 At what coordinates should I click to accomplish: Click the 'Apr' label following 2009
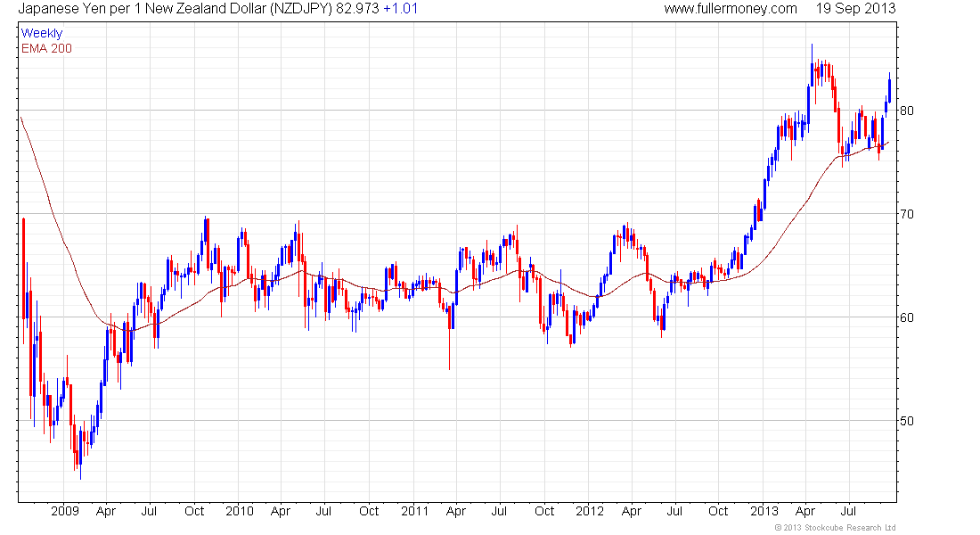106,512
